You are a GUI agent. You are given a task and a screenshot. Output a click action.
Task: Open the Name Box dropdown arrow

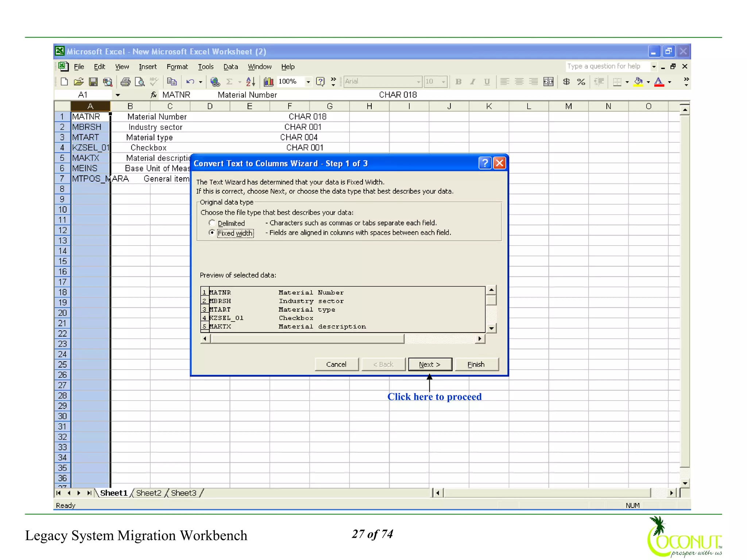coord(118,95)
